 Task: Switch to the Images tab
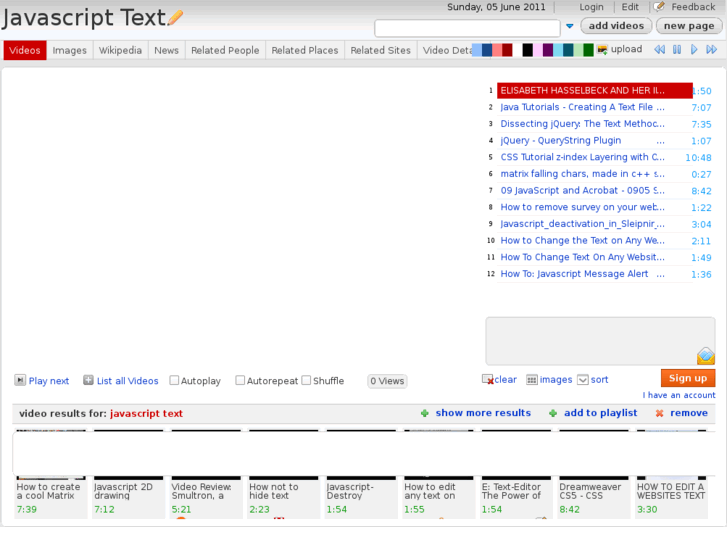tap(70, 50)
